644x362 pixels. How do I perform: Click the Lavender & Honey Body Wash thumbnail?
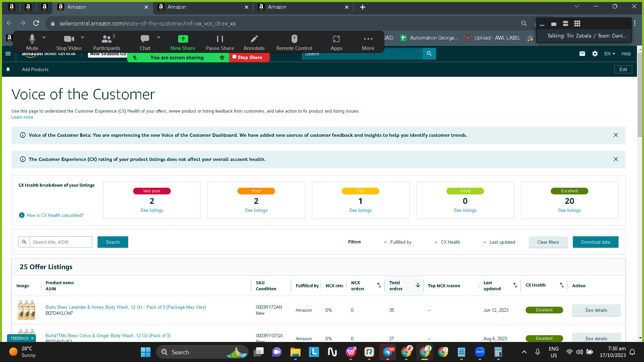[x=26, y=310]
